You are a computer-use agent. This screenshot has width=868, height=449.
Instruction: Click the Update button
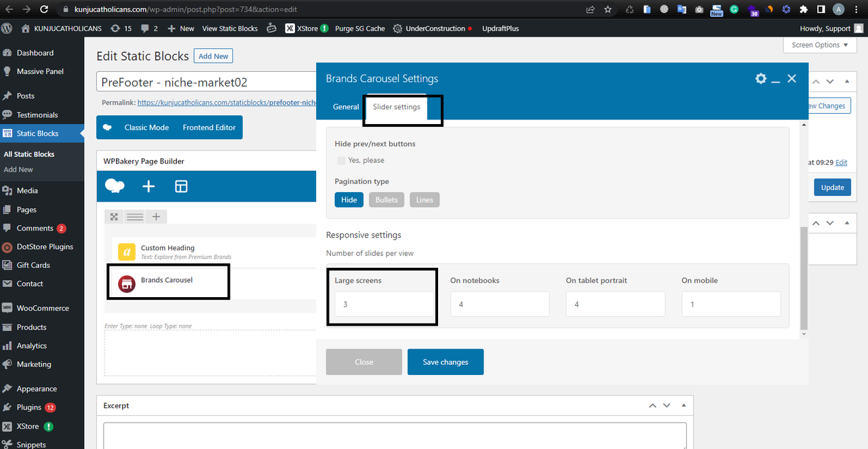coord(833,187)
